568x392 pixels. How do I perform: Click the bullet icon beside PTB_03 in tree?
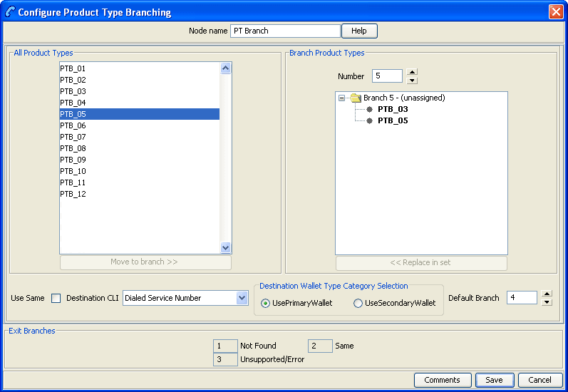(369, 110)
